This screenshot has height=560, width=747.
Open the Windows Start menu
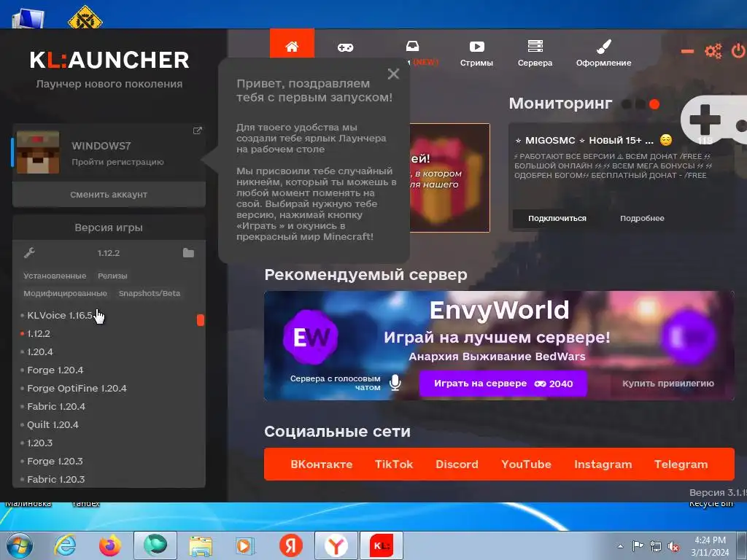coord(19,545)
